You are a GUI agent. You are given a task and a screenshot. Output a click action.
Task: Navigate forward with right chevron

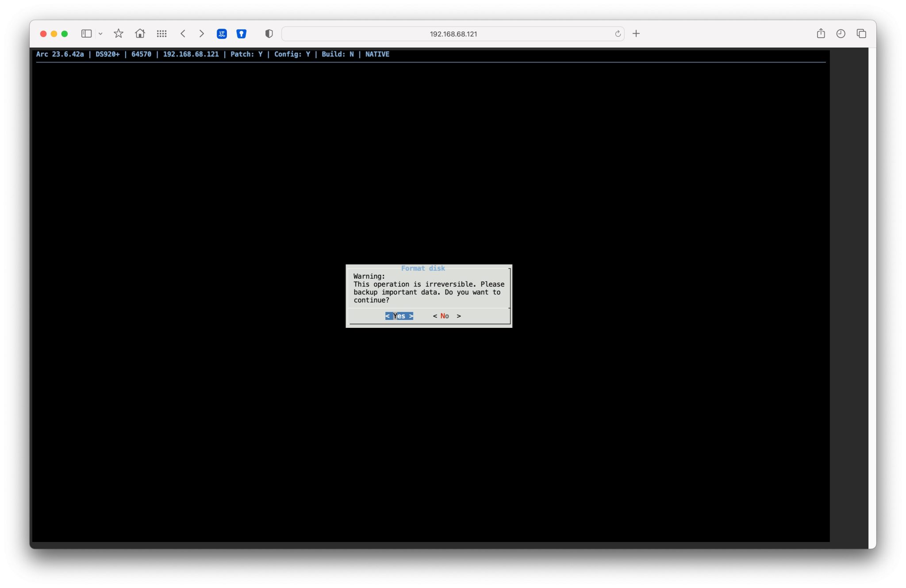202,34
